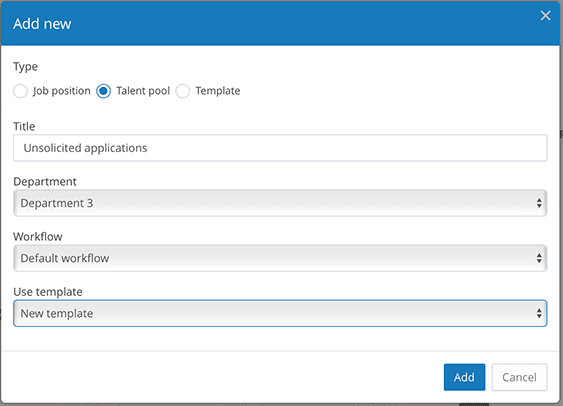Click the Add button

[x=464, y=377]
